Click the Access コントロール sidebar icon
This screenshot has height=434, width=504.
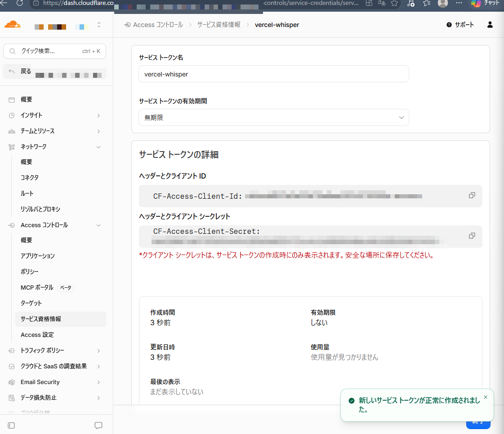tap(12, 225)
